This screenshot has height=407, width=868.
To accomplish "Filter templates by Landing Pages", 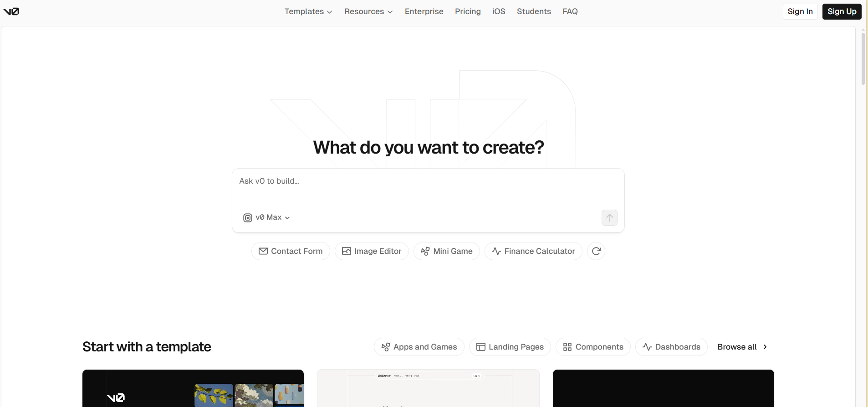I will pyautogui.click(x=510, y=347).
